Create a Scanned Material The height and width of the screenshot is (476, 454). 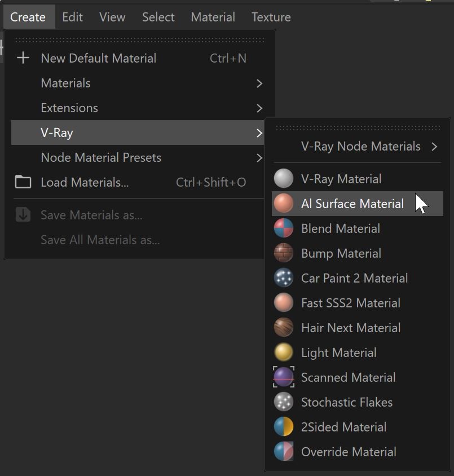coord(358,377)
